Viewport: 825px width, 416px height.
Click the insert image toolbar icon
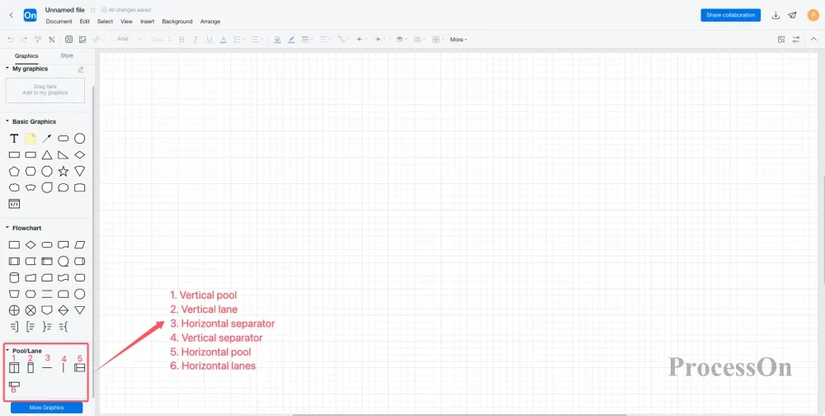83,39
